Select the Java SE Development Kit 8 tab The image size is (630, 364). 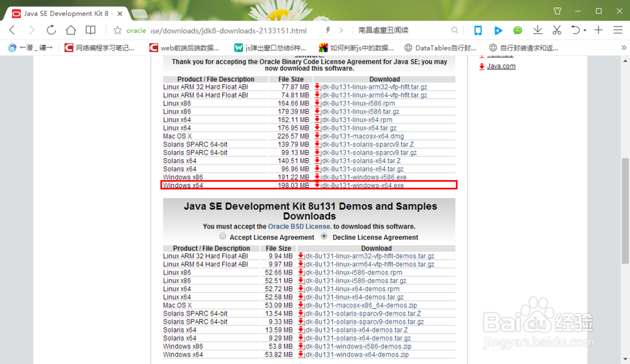tap(66, 14)
